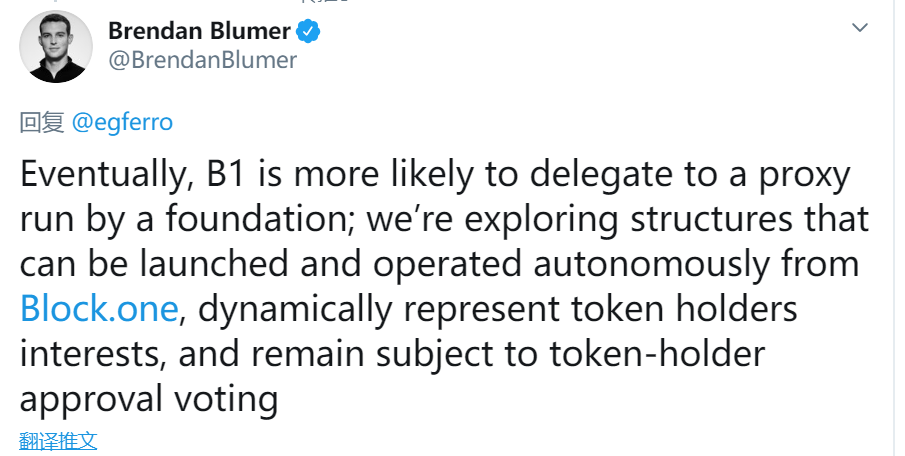Click text "dynamically represent token holders"

[498, 310]
